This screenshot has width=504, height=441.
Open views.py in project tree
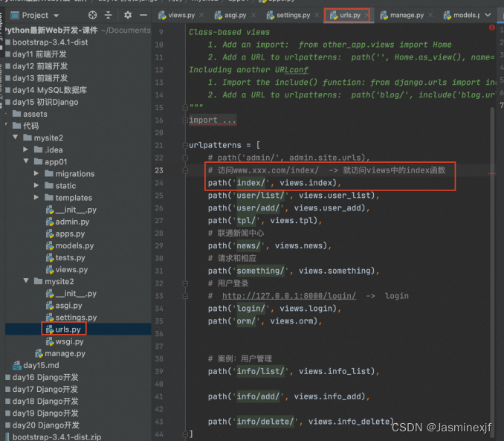[67, 269]
